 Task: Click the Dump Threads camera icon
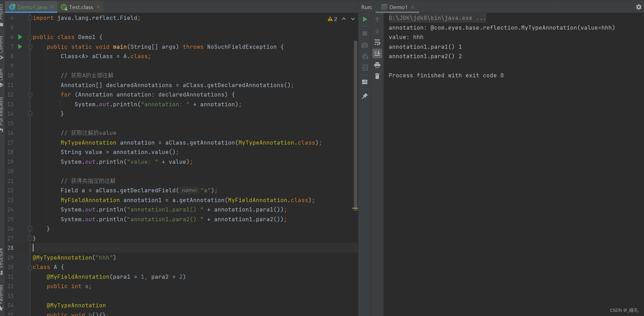pyautogui.click(x=365, y=45)
